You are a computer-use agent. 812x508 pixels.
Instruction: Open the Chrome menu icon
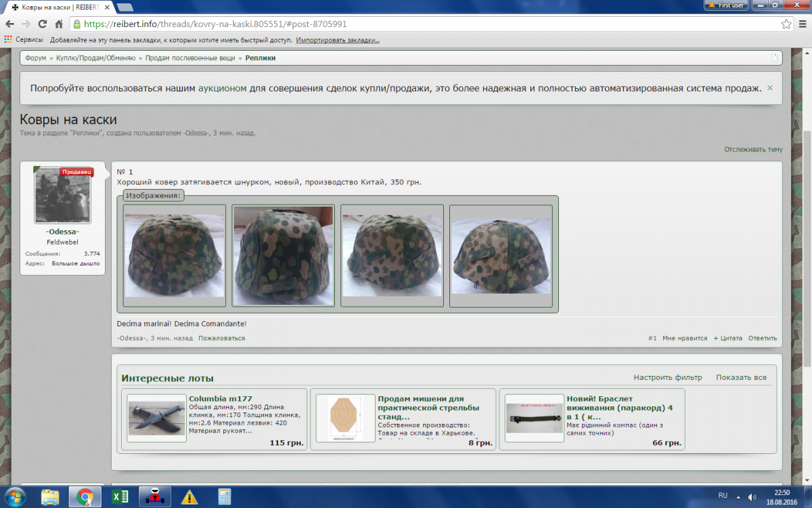click(802, 24)
